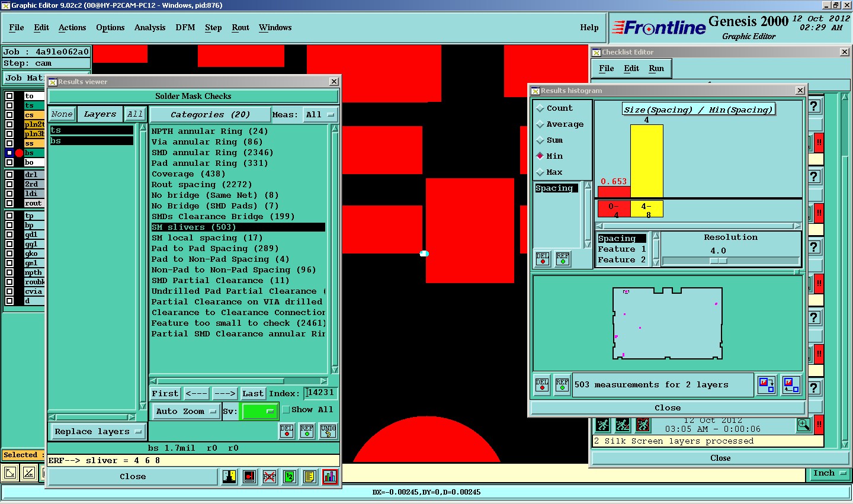Click the Index input field
Viewport: 853px width, 504px height.
[x=320, y=393]
